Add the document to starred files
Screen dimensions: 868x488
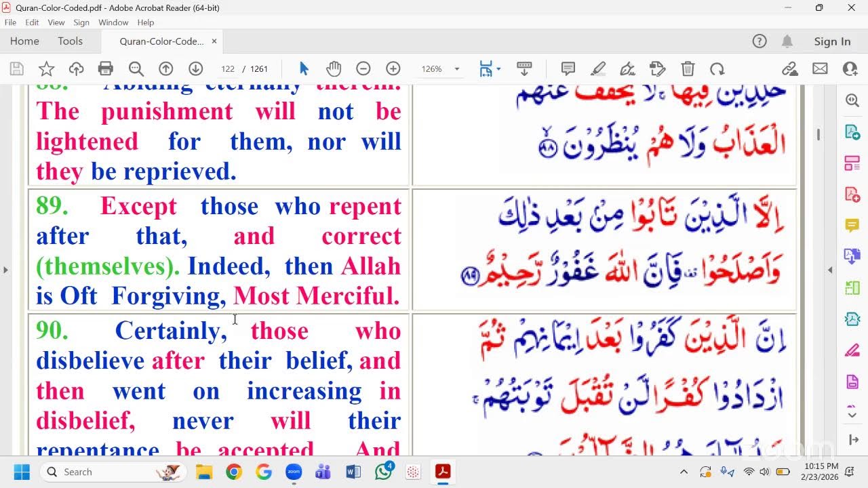tap(46, 68)
